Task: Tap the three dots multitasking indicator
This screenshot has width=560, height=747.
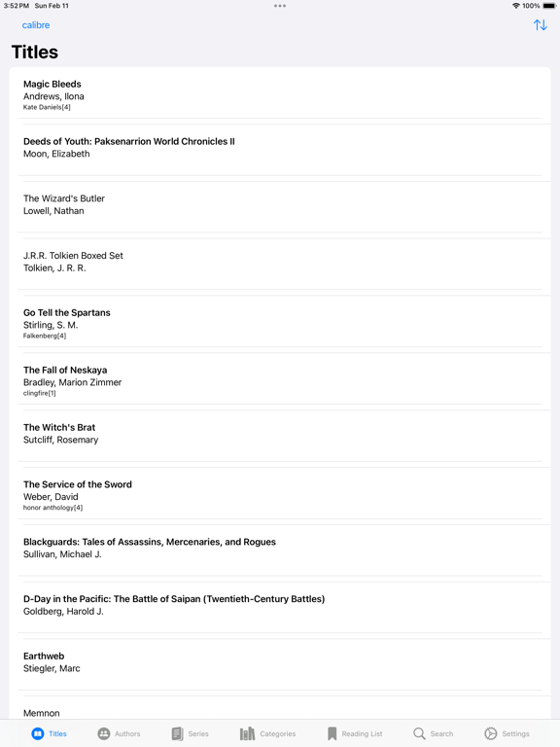Action: [280, 6]
